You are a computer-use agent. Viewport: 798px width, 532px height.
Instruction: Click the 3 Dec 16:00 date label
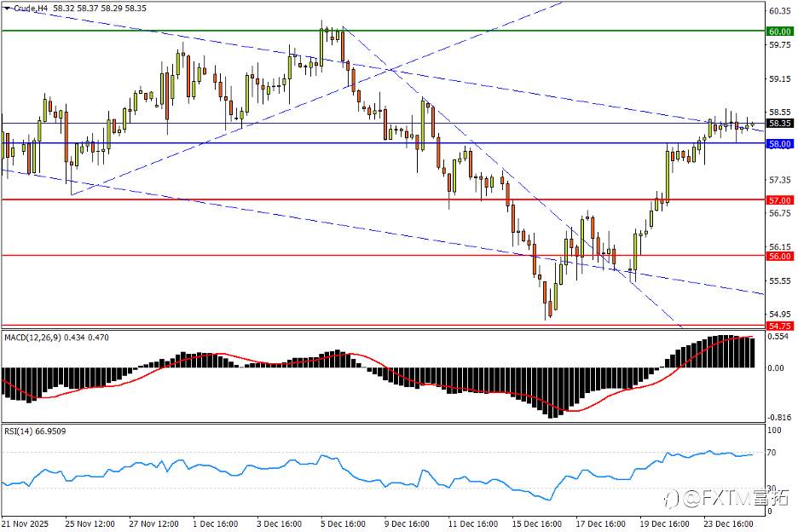[279, 523]
